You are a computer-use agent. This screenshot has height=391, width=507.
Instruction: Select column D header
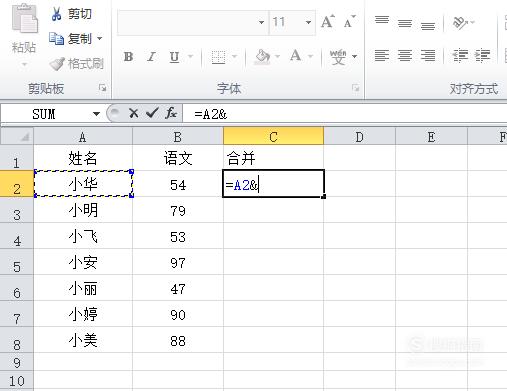click(359, 137)
